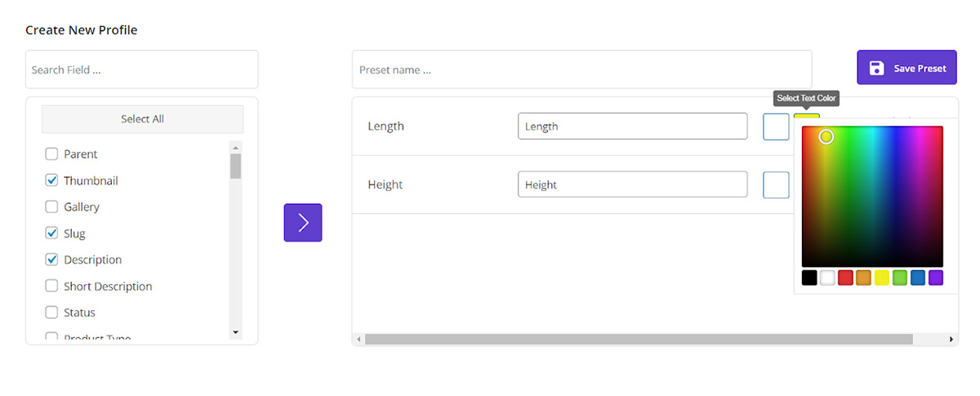Click the right-arrow transfer fields button
This screenshot has width=980, height=396.
click(303, 223)
